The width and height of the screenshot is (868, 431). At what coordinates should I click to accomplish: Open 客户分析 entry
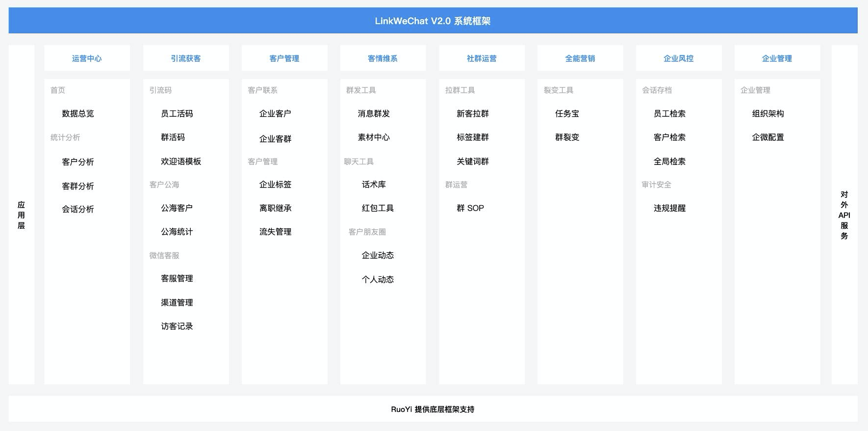click(78, 162)
